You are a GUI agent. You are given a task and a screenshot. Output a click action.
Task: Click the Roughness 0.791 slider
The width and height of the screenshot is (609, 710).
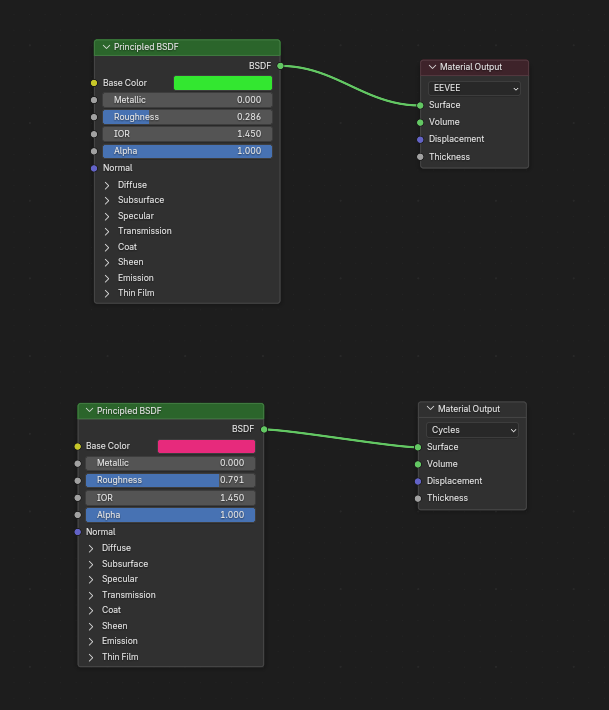pyautogui.click(x=171, y=480)
